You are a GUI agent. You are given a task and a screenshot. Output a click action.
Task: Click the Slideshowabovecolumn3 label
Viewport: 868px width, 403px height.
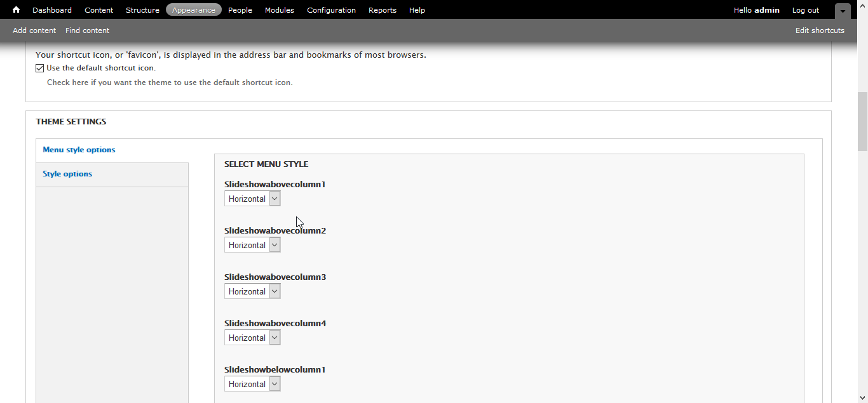pos(275,277)
